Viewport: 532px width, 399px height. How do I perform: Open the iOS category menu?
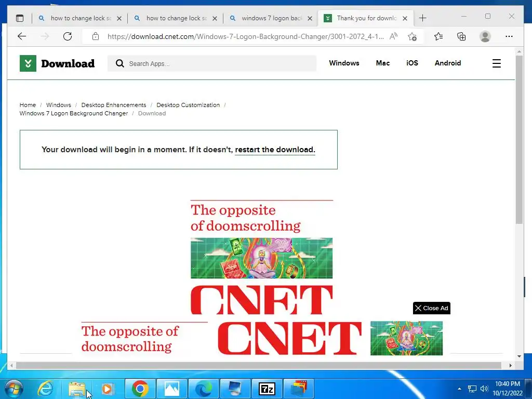tap(412, 63)
